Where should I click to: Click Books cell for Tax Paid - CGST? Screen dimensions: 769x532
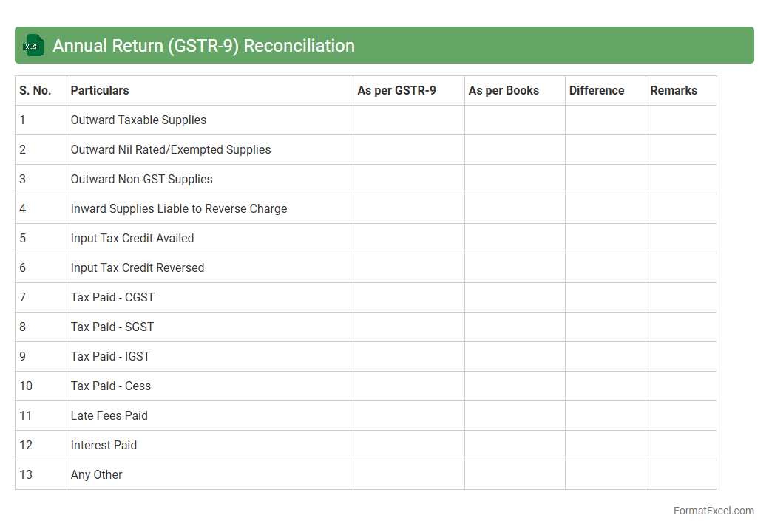[515, 298]
